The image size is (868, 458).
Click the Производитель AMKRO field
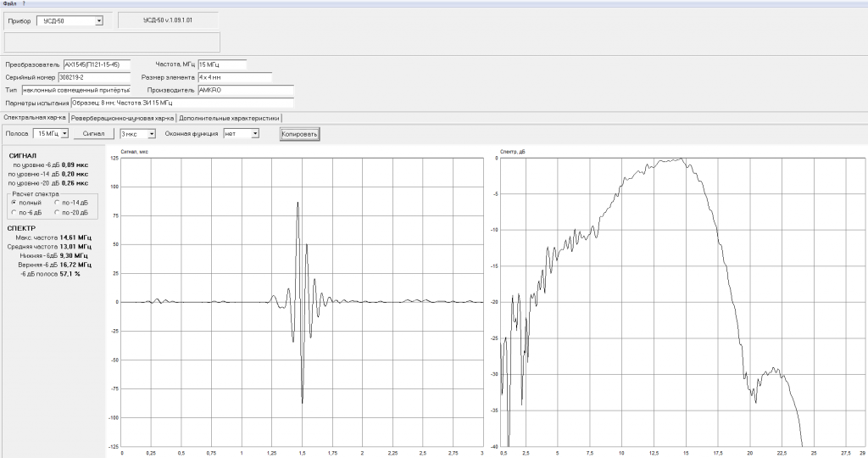coord(246,90)
